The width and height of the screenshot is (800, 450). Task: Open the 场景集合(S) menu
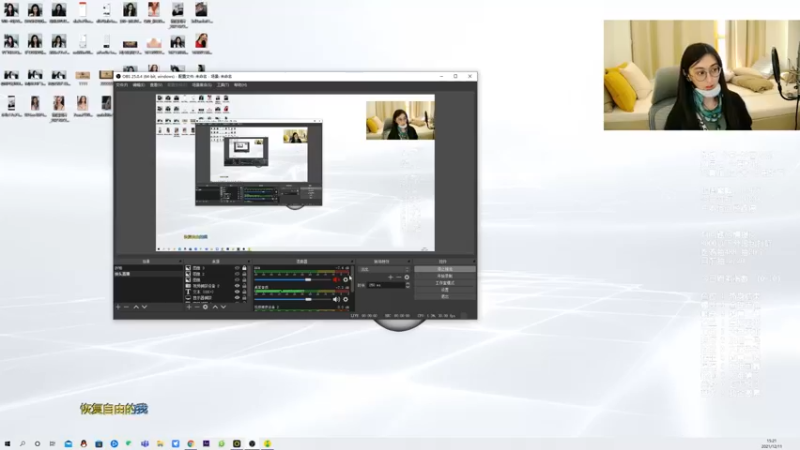click(x=202, y=85)
